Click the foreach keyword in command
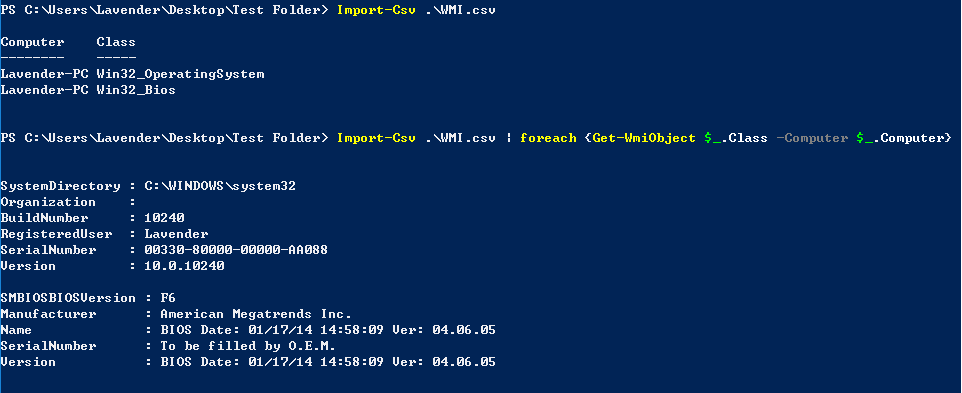 (548, 138)
